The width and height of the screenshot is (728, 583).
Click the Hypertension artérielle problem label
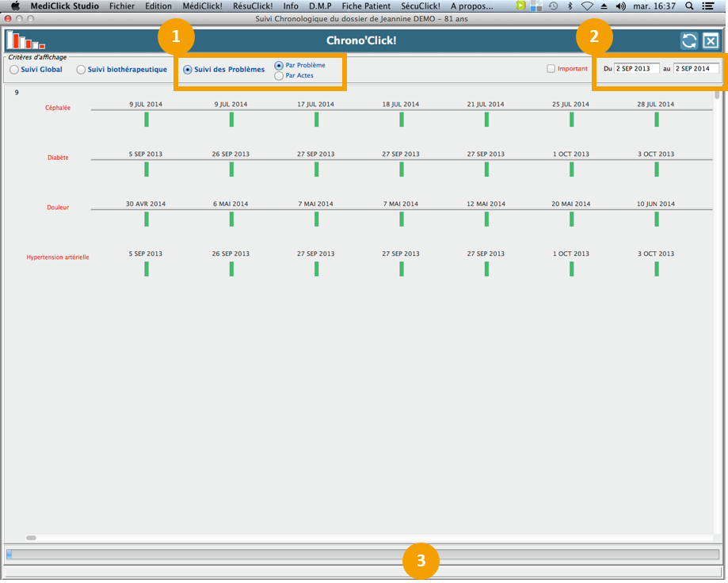point(58,257)
